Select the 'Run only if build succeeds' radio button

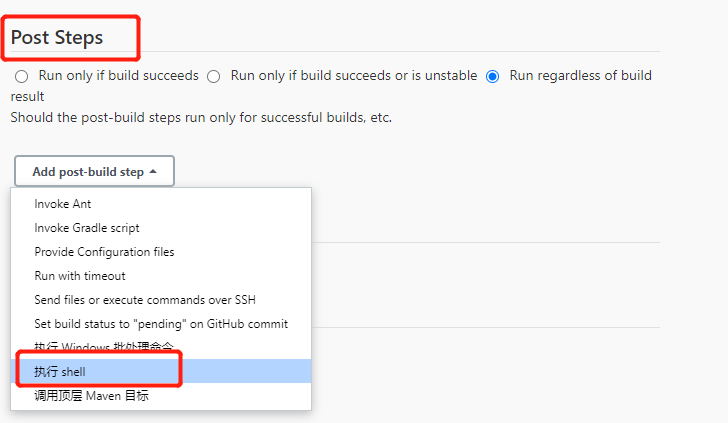pyautogui.click(x=21, y=76)
